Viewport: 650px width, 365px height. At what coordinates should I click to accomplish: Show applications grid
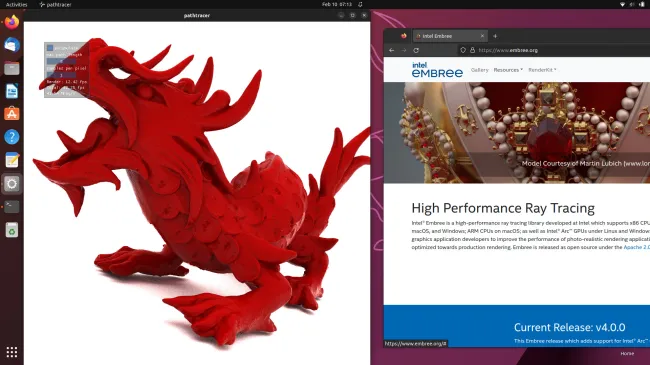[x=12, y=352]
